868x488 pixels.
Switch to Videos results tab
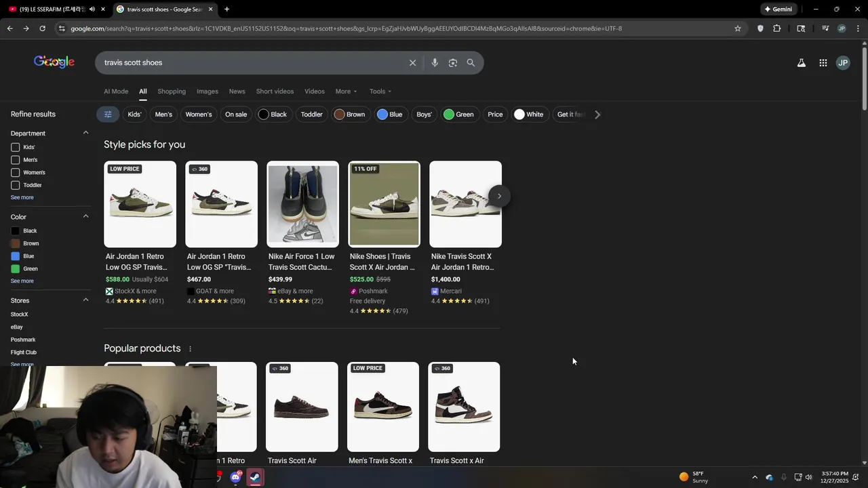point(315,91)
